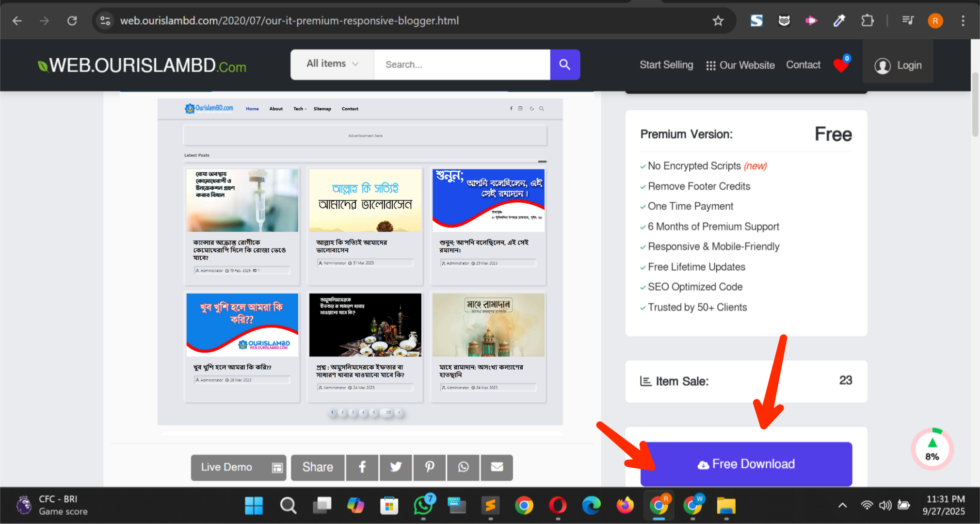Toggle the bookmark star in the address bar
This screenshot has width=980, height=524.
718,20
